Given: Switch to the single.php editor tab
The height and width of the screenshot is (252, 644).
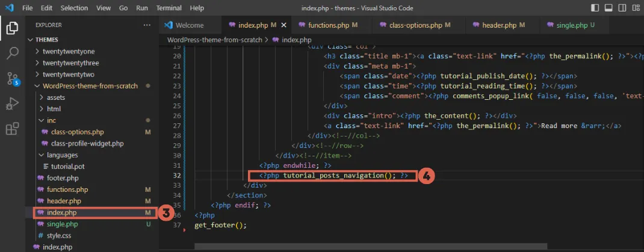Looking at the screenshot, I should [574, 25].
